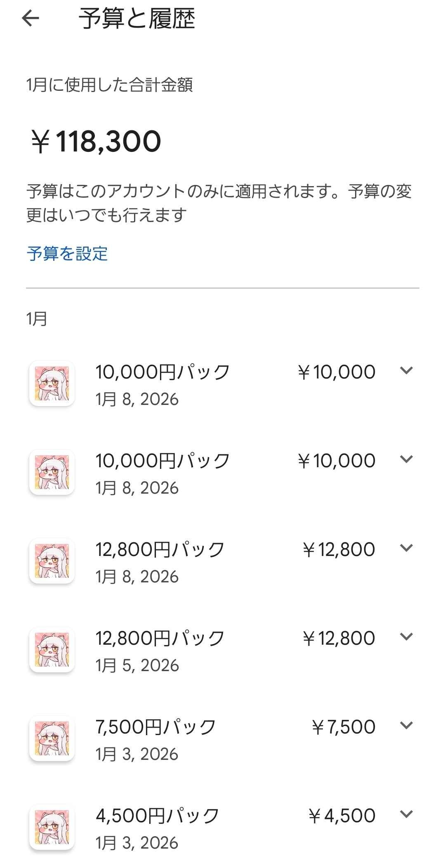Tap the back arrow icon
Viewport: 445px width, 868px height.
(31, 19)
